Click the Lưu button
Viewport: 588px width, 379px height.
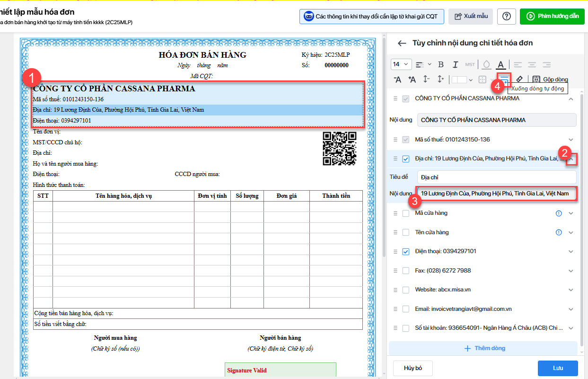click(x=558, y=368)
